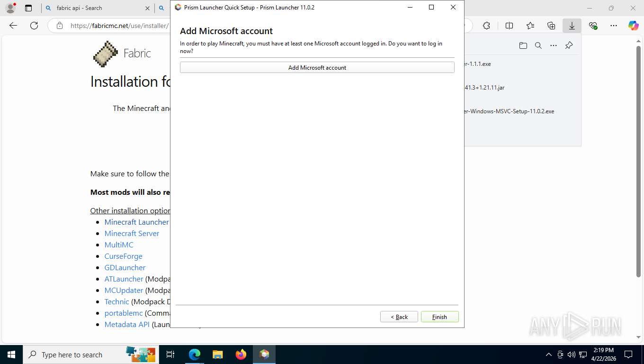644x364 pixels.
Task: Open downloads folder icon in Downloads panel
Action: click(x=523, y=45)
